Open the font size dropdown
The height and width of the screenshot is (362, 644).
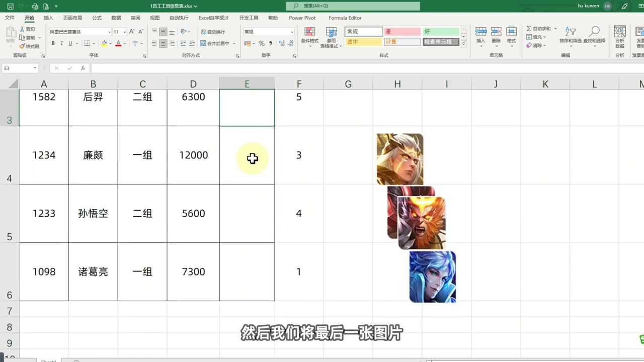(x=124, y=32)
